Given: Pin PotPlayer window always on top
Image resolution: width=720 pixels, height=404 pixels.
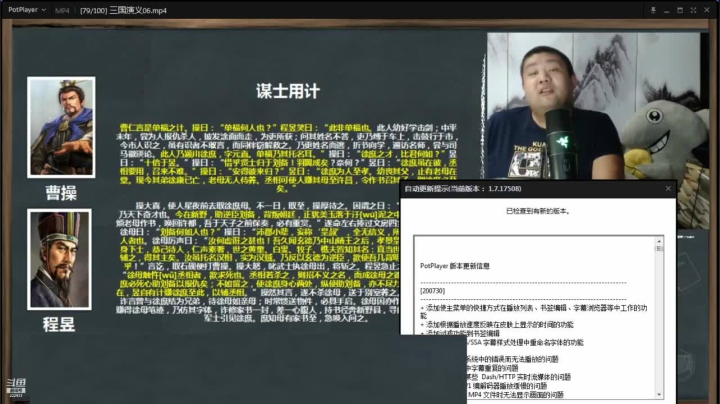Looking at the screenshot, I should tap(653, 10).
